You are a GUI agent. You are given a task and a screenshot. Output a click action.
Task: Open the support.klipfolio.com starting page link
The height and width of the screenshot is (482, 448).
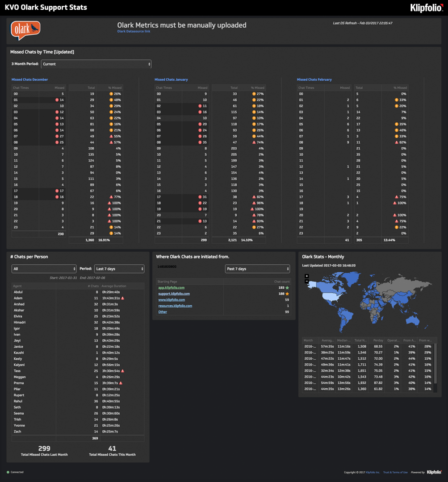tap(174, 294)
